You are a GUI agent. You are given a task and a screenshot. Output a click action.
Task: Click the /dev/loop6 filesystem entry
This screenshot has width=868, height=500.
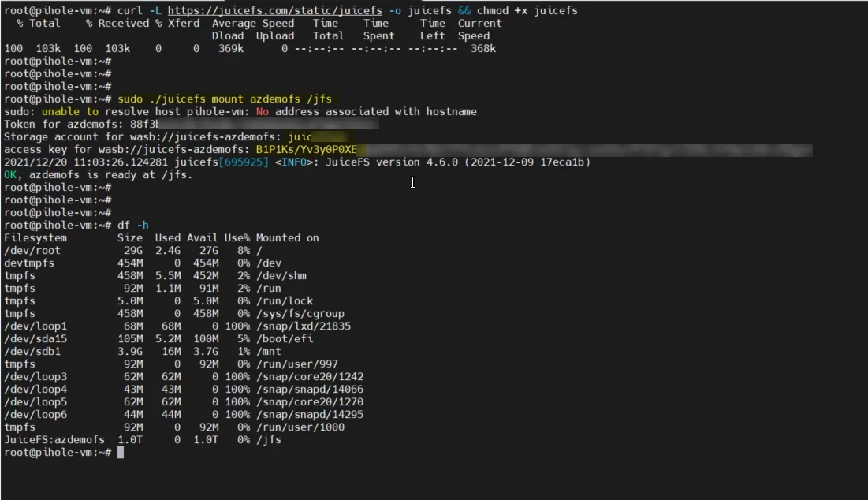[x=35, y=415]
